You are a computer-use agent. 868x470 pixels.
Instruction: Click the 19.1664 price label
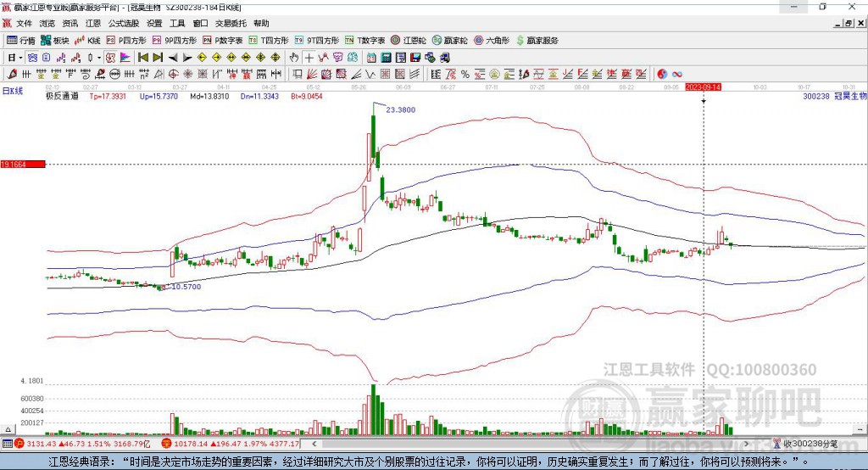pos(23,164)
